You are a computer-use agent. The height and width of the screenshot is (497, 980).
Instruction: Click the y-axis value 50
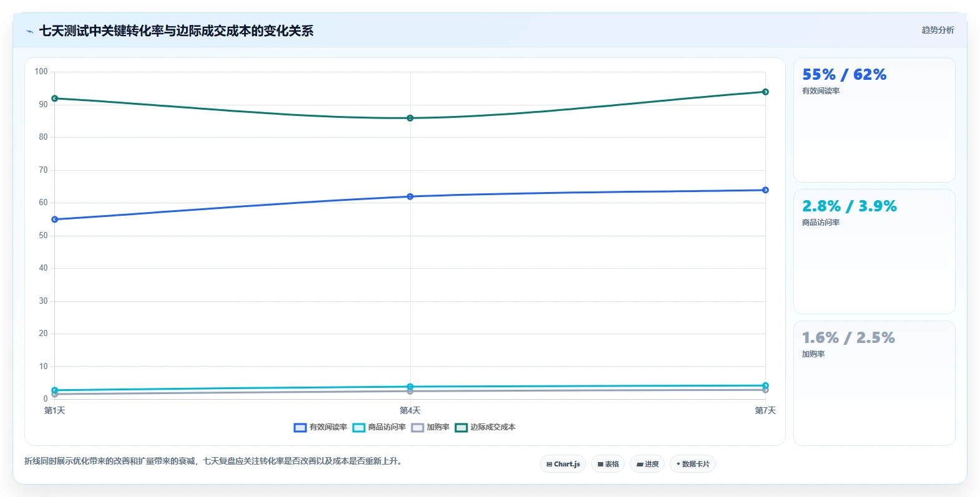pos(43,235)
